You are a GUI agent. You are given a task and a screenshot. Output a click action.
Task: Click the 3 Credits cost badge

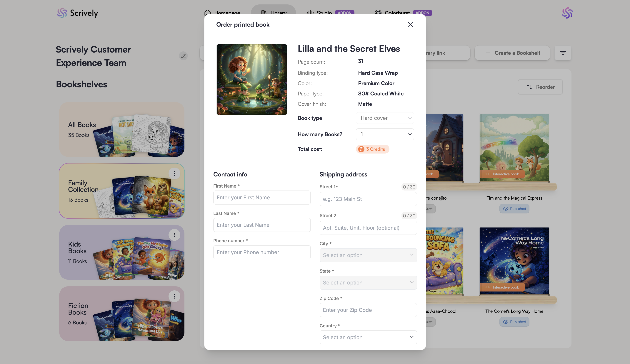click(x=372, y=149)
